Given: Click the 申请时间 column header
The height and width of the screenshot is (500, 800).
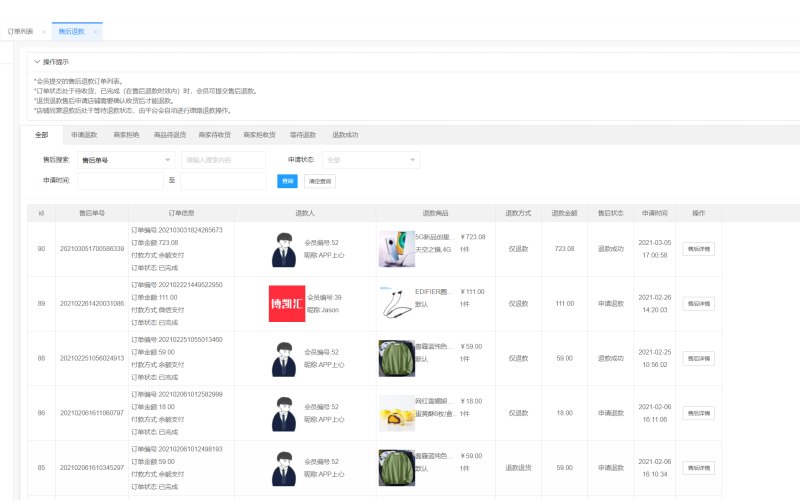Looking at the screenshot, I should (x=655, y=213).
